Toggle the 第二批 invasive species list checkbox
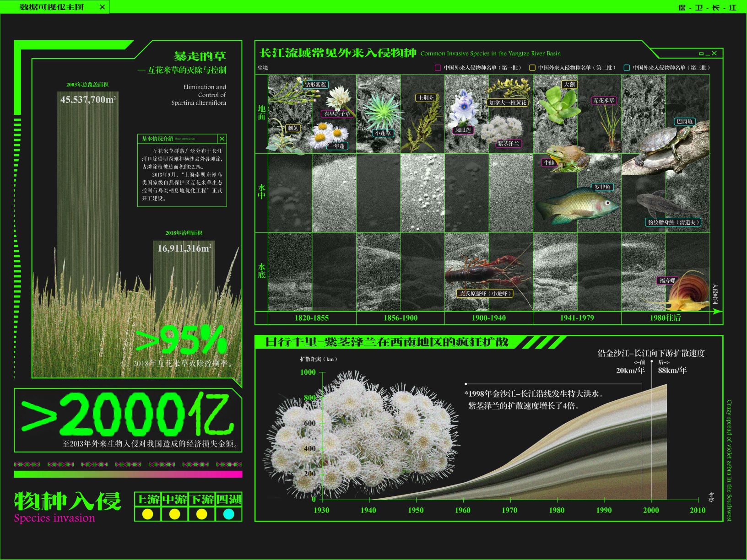The width and height of the screenshot is (747, 560). [532, 68]
